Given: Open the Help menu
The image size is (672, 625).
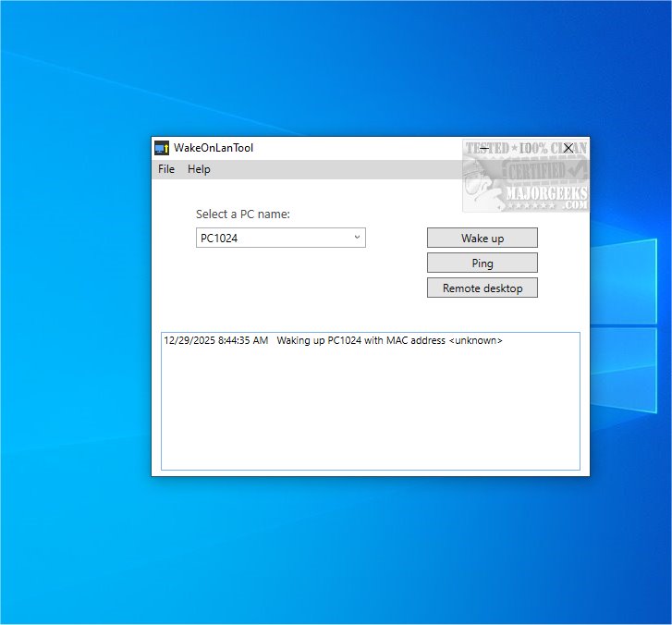Looking at the screenshot, I should 199,169.
